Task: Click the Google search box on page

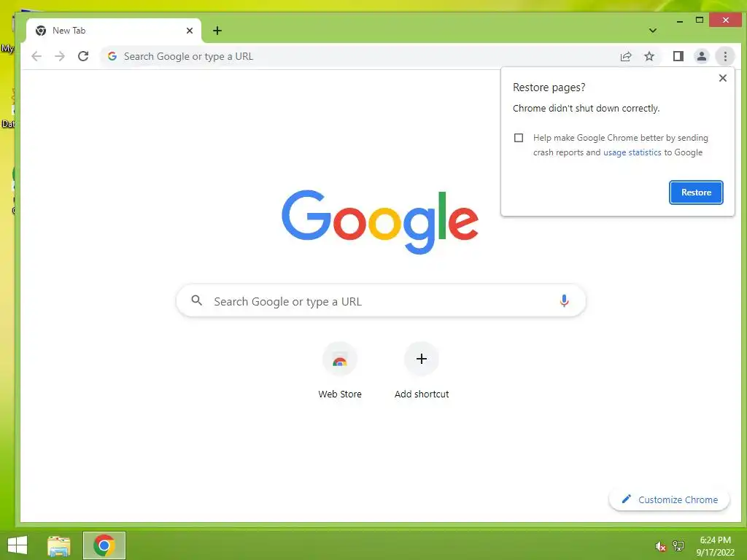Action: [x=381, y=301]
